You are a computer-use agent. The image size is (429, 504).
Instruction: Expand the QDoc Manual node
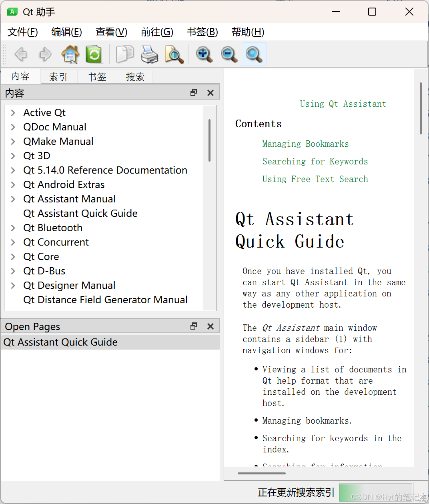tap(13, 127)
